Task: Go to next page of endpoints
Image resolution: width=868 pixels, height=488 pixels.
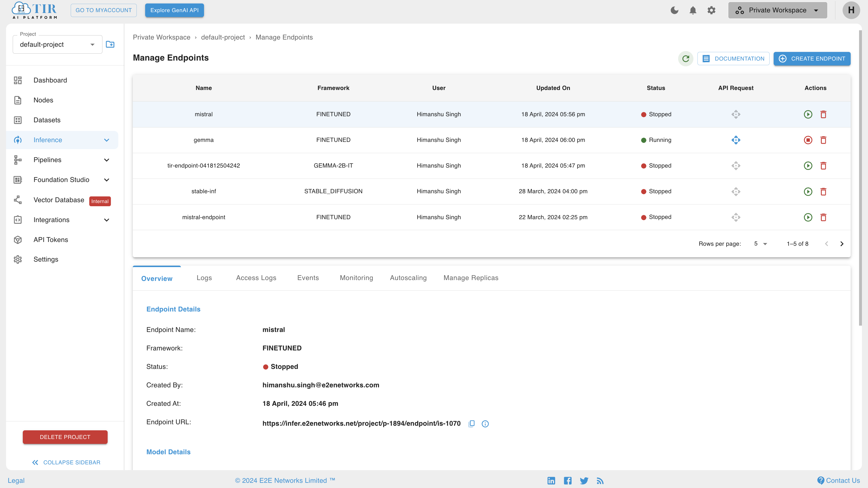Action: (842, 244)
